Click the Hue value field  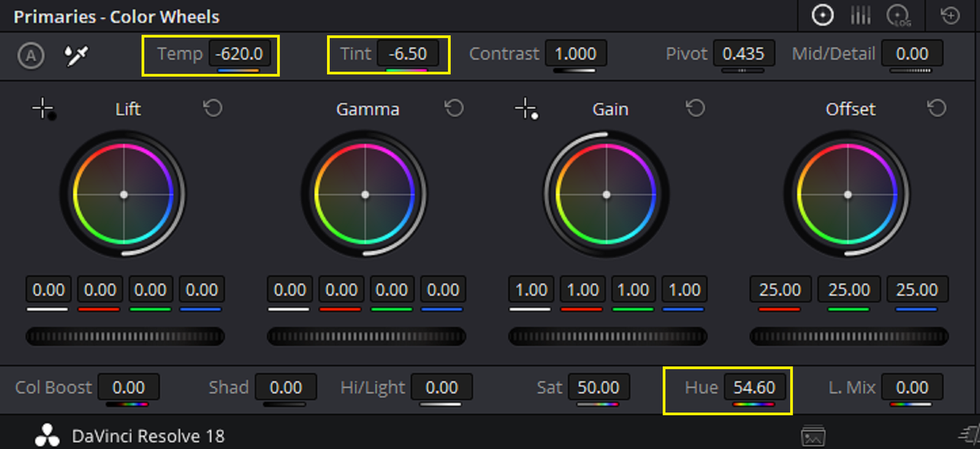754,388
